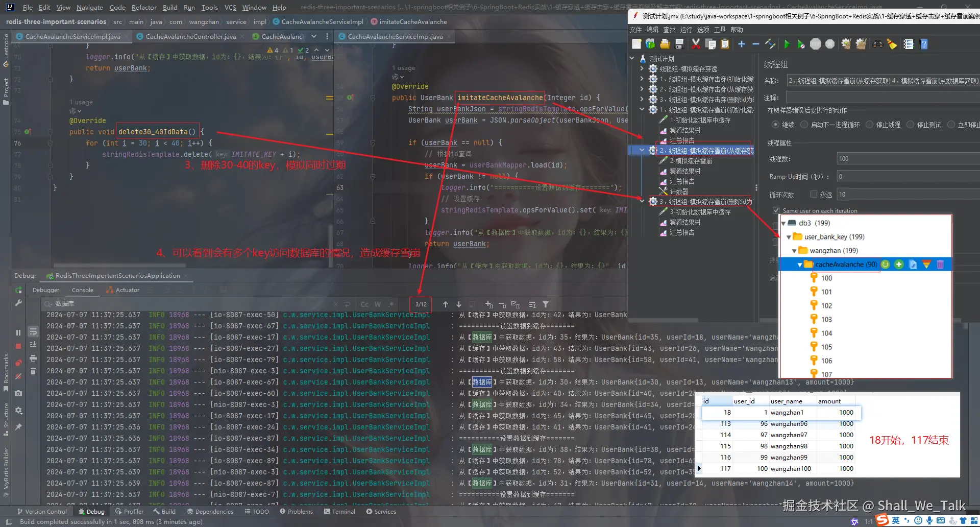980x527 pixels.
Task: Toggle the Same user on each iteration checkbox
Action: 776,210
